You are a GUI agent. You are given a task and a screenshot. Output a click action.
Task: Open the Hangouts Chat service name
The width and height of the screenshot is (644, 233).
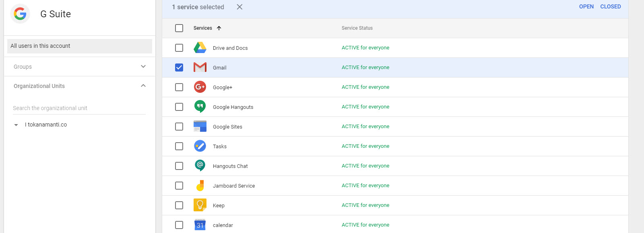coord(230,166)
